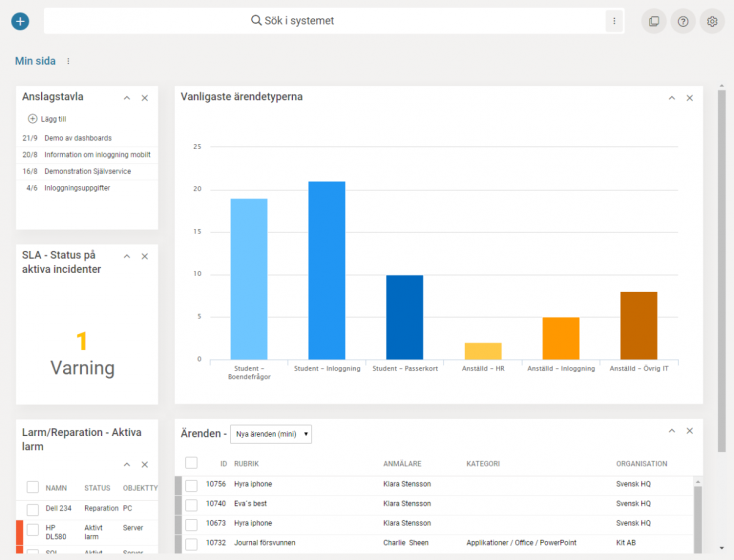This screenshot has height=560, width=734.
Task: Open the Demo av dashboards notice
Action: pyautogui.click(x=78, y=138)
